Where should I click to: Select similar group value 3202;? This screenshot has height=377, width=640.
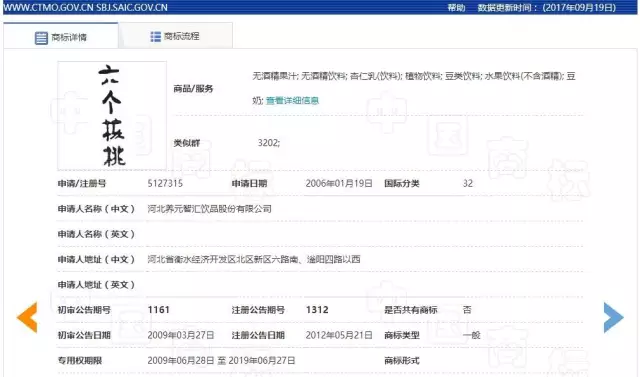pos(269,143)
